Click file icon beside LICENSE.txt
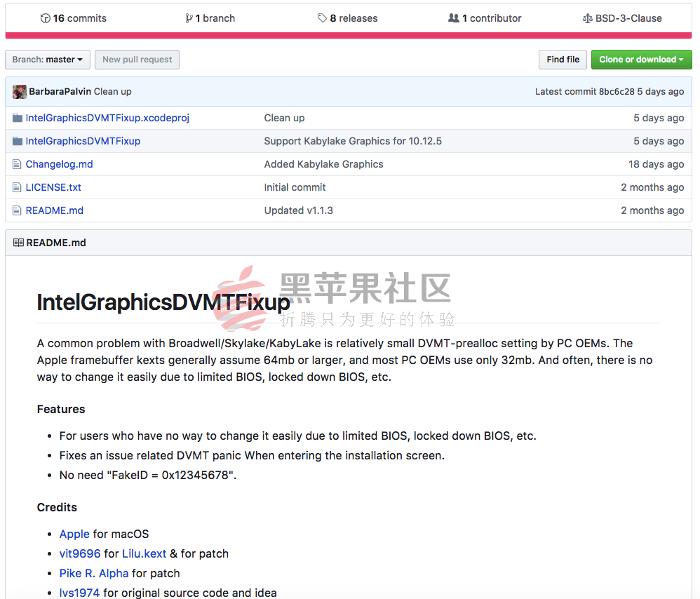The height and width of the screenshot is (599, 700). point(17,187)
